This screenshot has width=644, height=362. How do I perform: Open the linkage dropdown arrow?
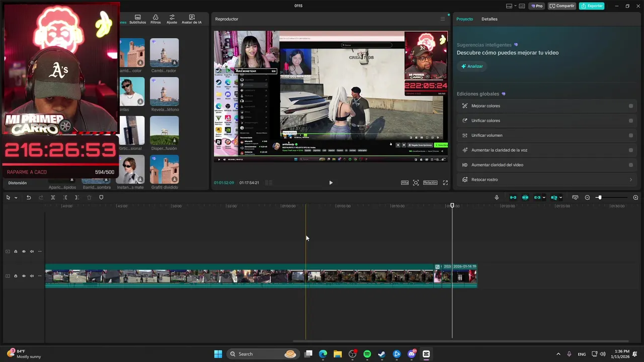tap(544, 198)
